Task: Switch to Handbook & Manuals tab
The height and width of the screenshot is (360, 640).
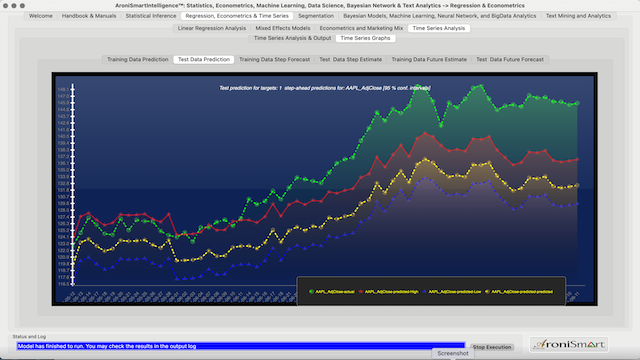Action: pos(89,16)
